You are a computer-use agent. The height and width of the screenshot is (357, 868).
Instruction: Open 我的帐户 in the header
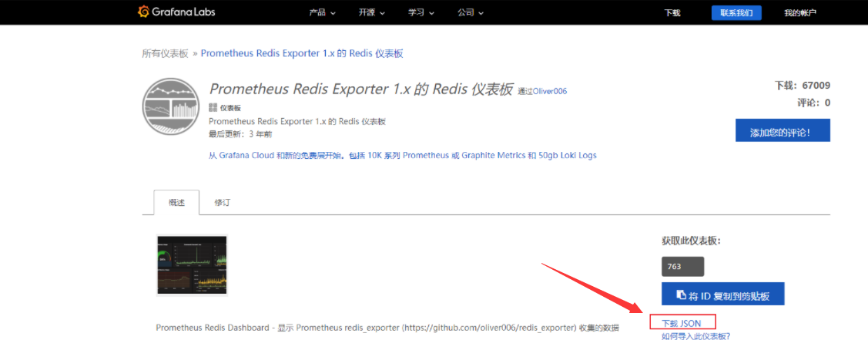[800, 13]
